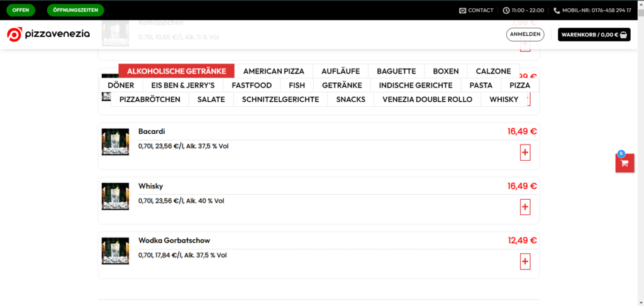Click the Bacardi product title
Viewport: 644px width, 306px height.
point(152,131)
